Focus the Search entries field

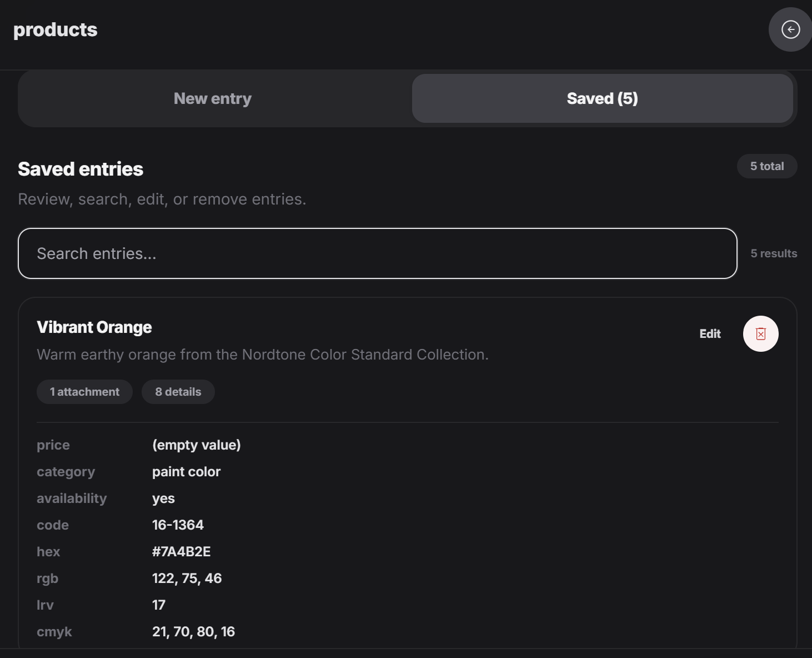[378, 253]
